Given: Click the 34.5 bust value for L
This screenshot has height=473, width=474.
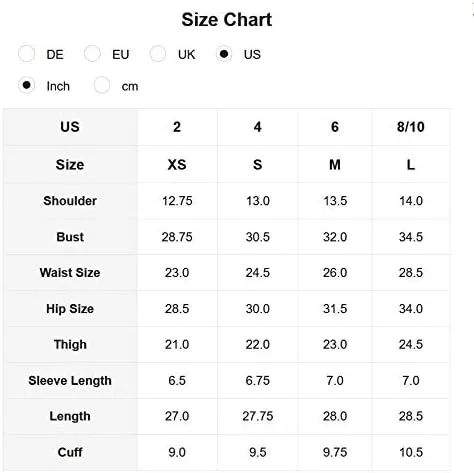Looking at the screenshot, I should tap(411, 237).
